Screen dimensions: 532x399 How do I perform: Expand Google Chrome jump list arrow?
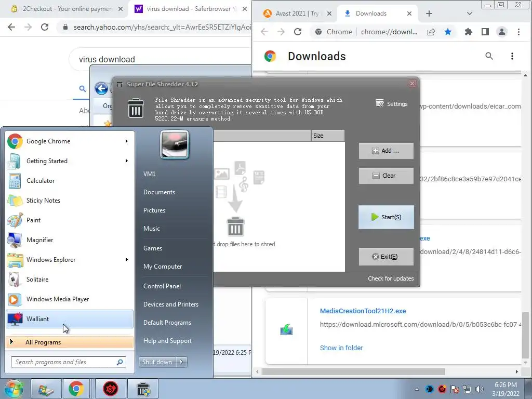[127, 141]
